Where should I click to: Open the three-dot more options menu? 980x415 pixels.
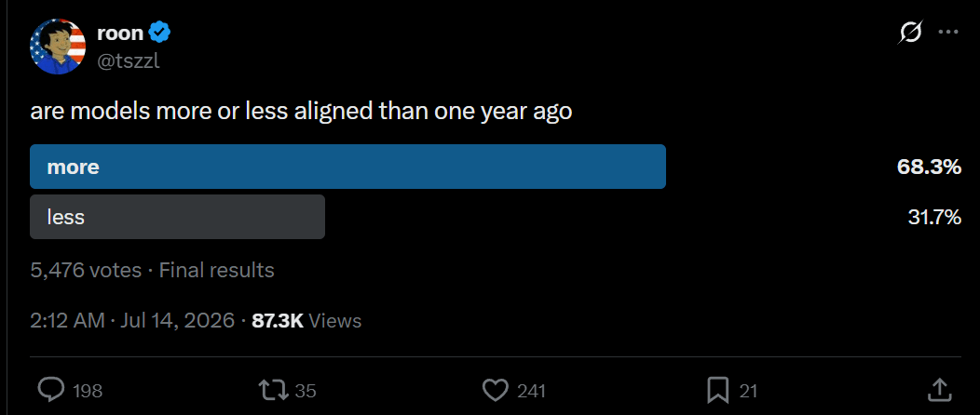(948, 33)
